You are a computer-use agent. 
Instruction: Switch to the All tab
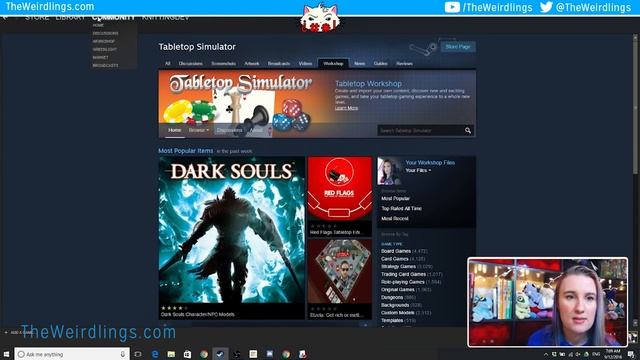click(x=167, y=63)
